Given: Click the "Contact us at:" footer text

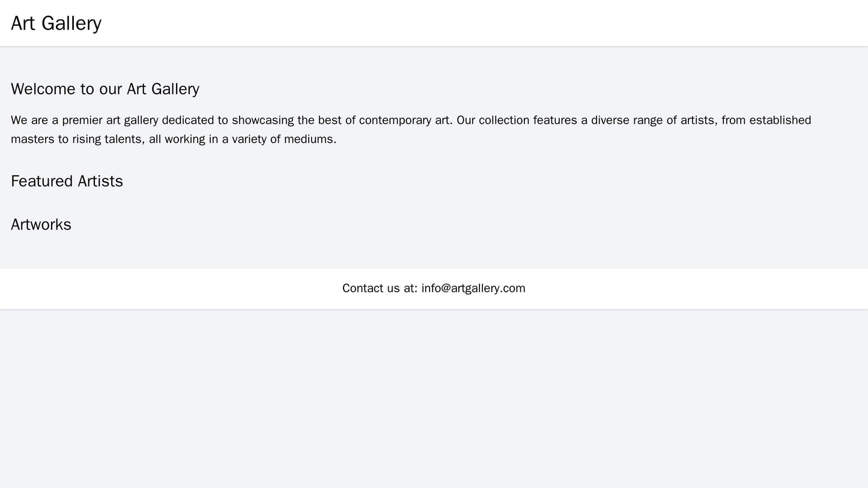Looking at the screenshot, I should click(x=380, y=288).
